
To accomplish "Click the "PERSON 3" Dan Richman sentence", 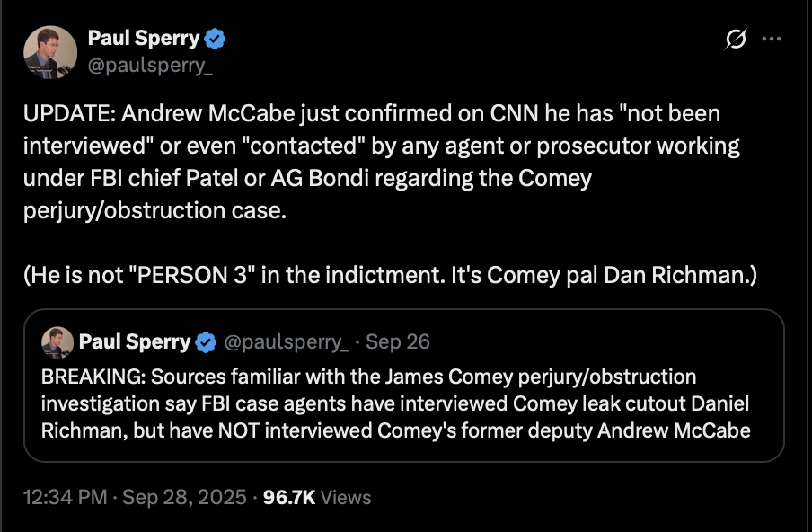I will click(x=390, y=275).
